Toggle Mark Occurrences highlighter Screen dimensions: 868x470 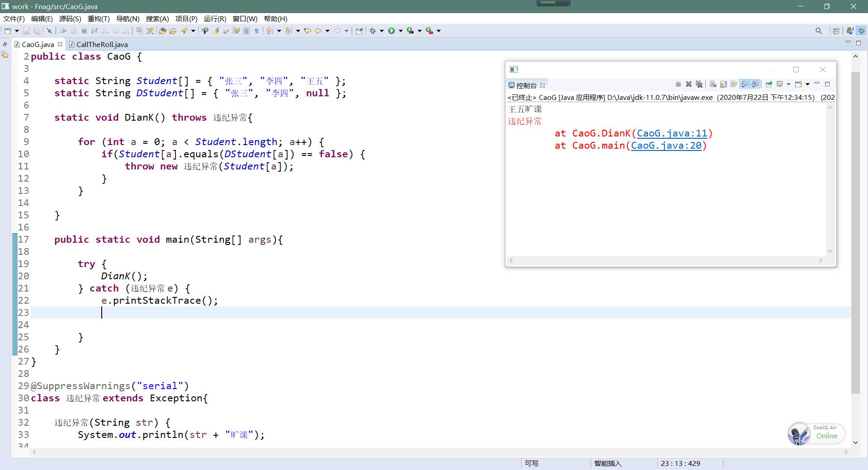click(x=215, y=31)
